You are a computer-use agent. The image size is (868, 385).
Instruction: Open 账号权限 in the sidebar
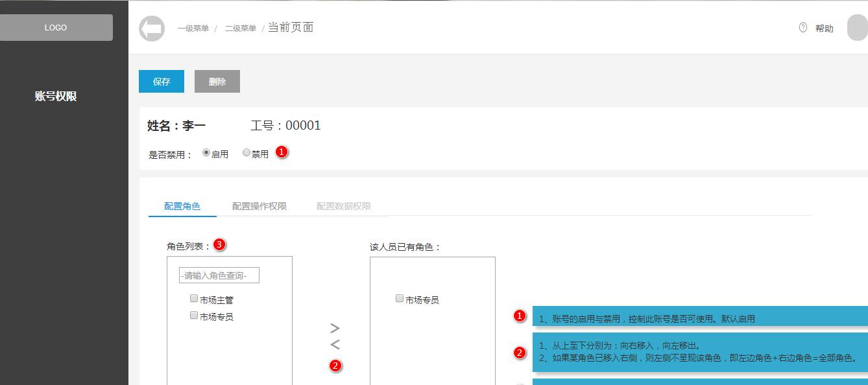pyautogui.click(x=56, y=97)
